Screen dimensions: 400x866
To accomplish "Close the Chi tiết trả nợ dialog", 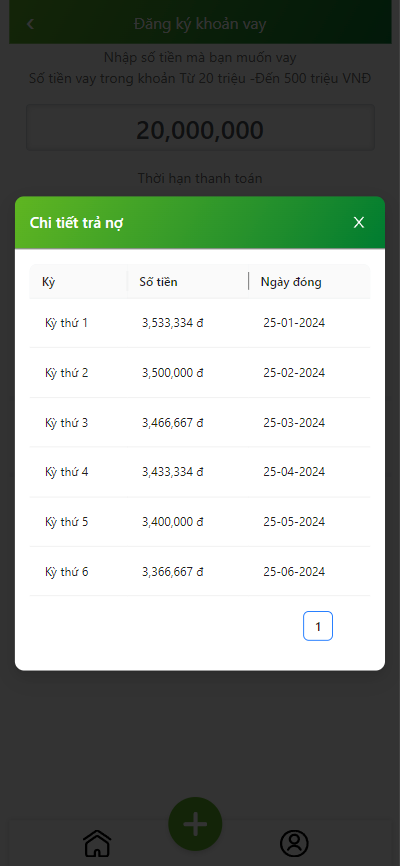I will 359,223.
